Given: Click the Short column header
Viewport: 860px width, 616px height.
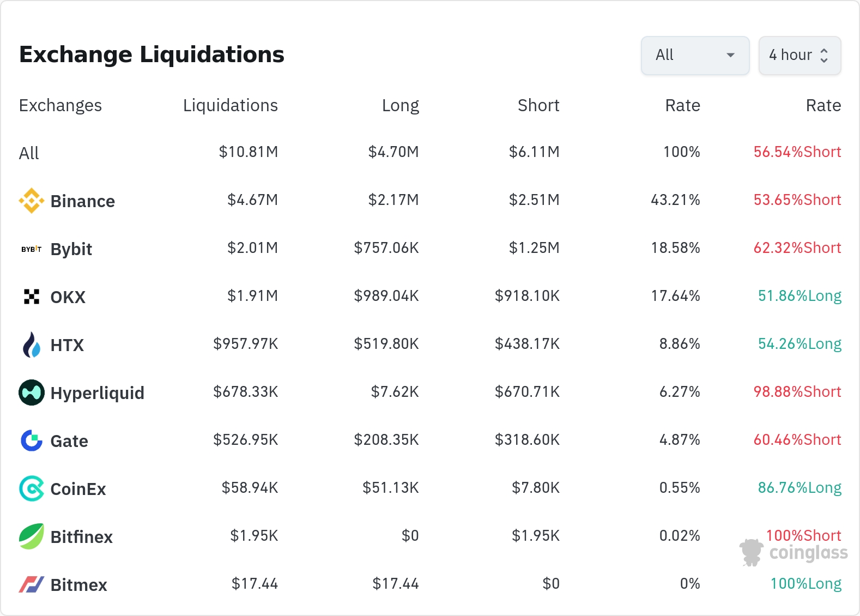Looking at the screenshot, I should [x=538, y=105].
